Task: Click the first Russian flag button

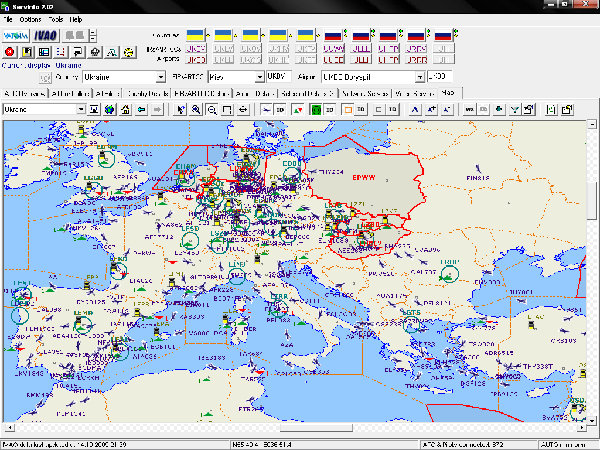Action: (333, 36)
